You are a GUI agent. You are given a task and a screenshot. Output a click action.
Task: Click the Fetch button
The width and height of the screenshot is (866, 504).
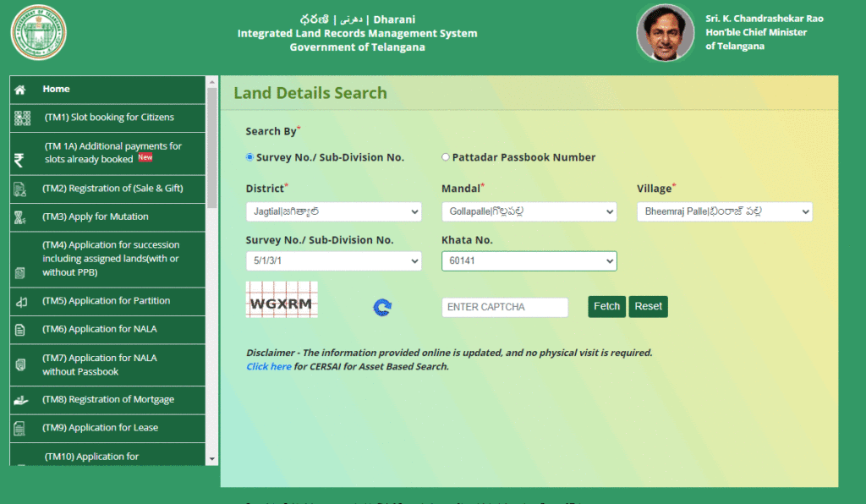pyautogui.click(x=606, y=307)
